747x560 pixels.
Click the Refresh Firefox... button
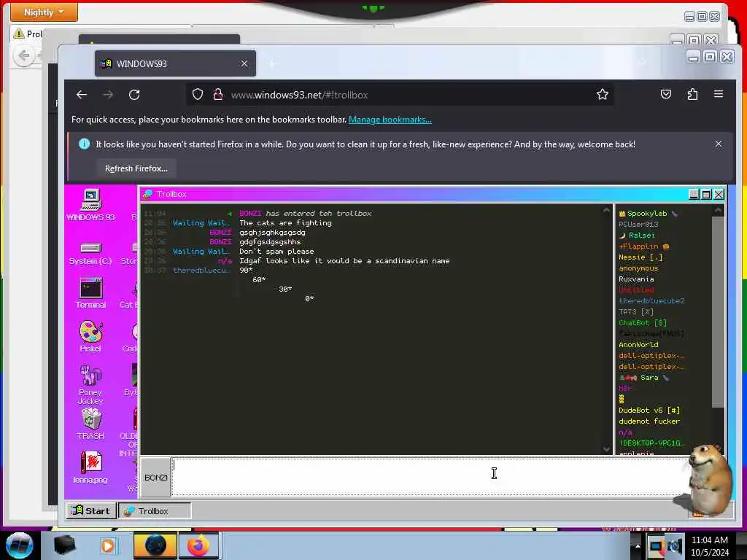(136, 168)
